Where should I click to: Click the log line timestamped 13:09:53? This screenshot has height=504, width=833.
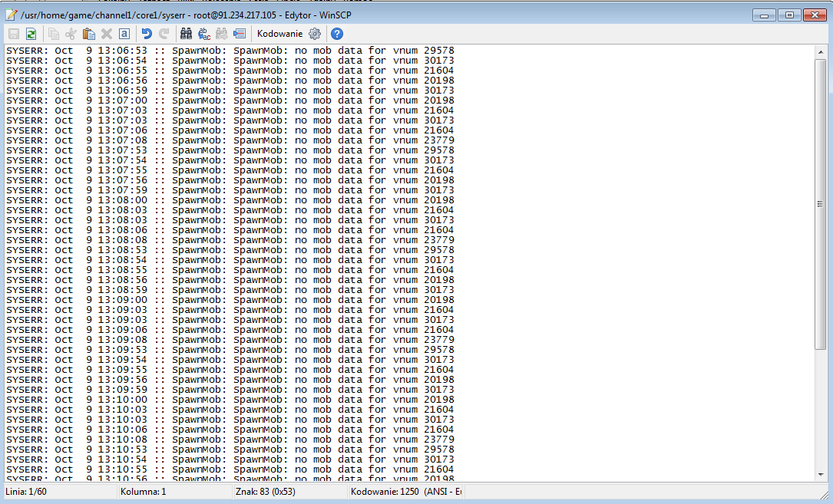230,350
